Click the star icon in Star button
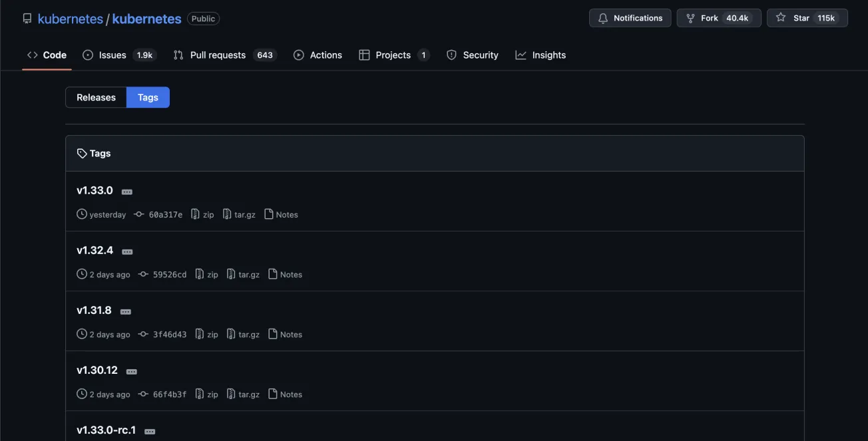Viewport: 868px width, 441px height. pos(781,18)
